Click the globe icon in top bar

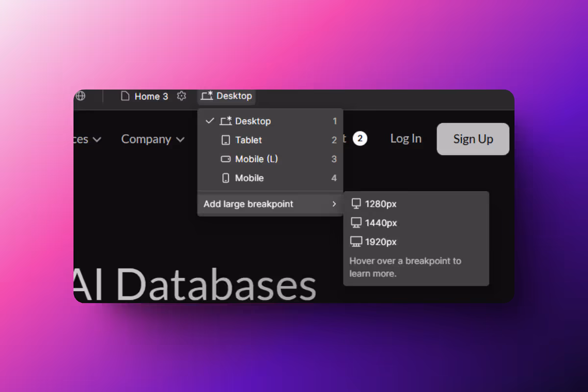pyautogui.click(x=80, y=96)
